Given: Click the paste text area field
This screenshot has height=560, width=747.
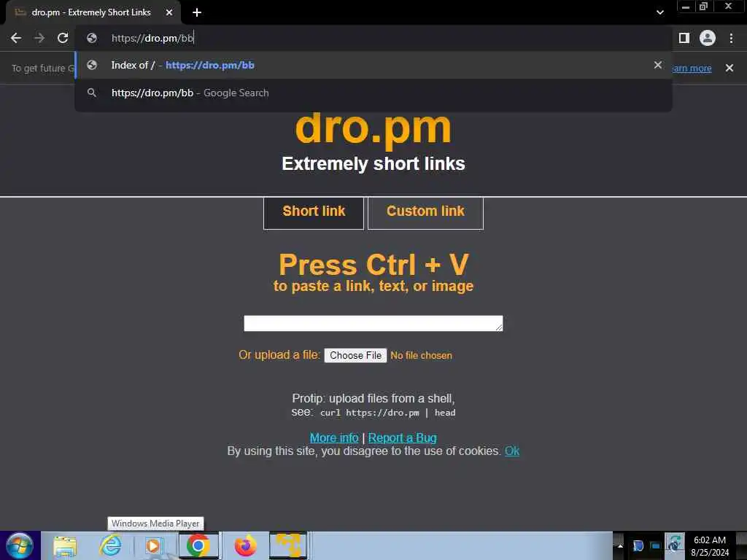Looking at the screenshot, I should (x=373, y=323).
